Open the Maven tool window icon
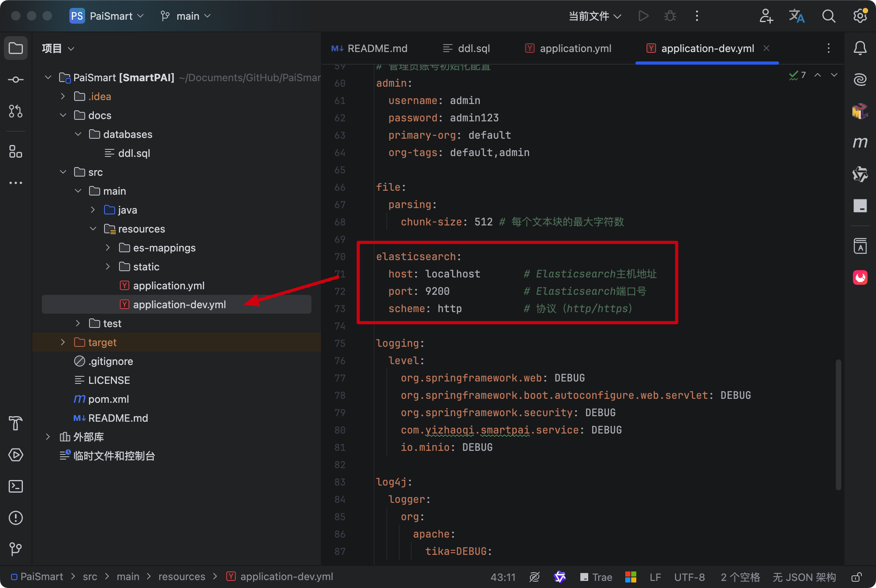 (x=860, y=142)
